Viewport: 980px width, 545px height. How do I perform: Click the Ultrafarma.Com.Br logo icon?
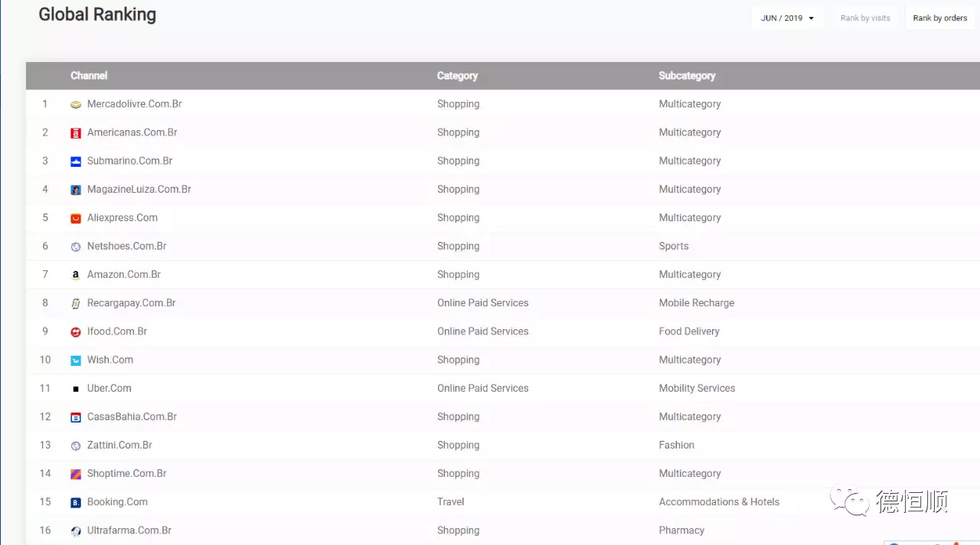point(76,531)
